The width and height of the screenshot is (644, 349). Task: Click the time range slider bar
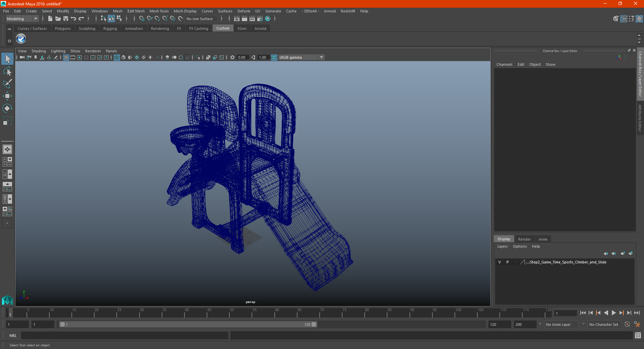188,325
